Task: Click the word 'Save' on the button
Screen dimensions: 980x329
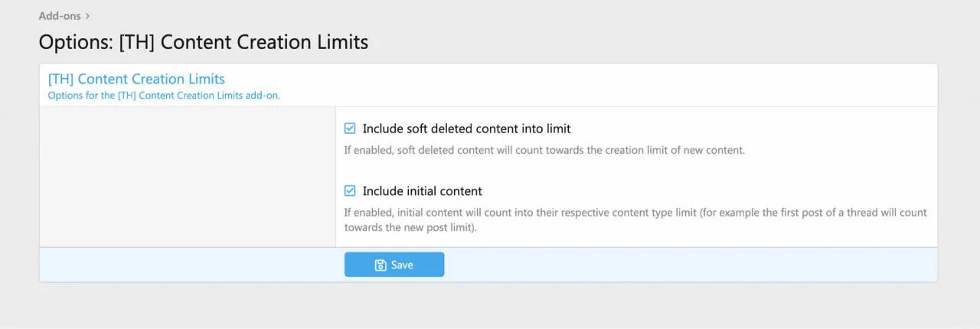Action: (402, 265)
